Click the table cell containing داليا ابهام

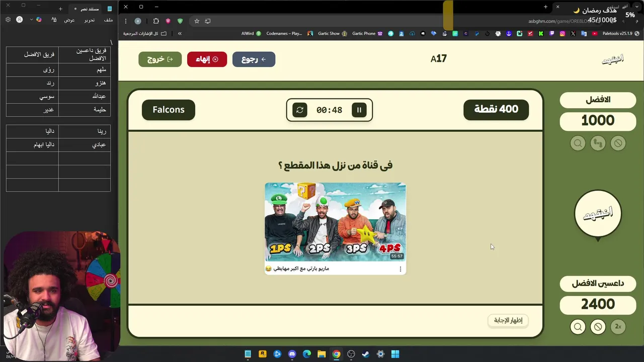32,145
